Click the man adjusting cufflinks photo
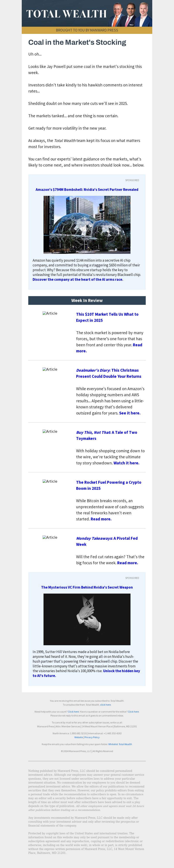 pos(87,619)
